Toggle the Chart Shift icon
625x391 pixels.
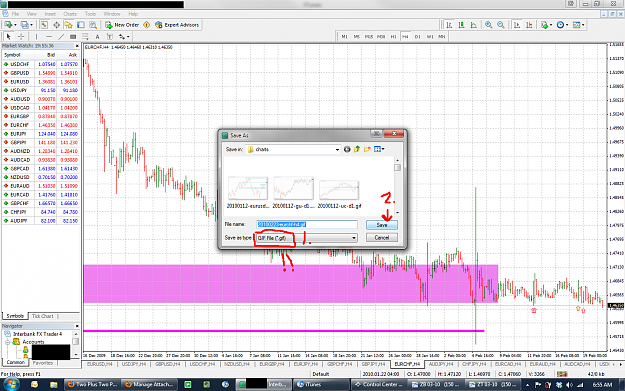pyautogui.click(x=529, y=25)
